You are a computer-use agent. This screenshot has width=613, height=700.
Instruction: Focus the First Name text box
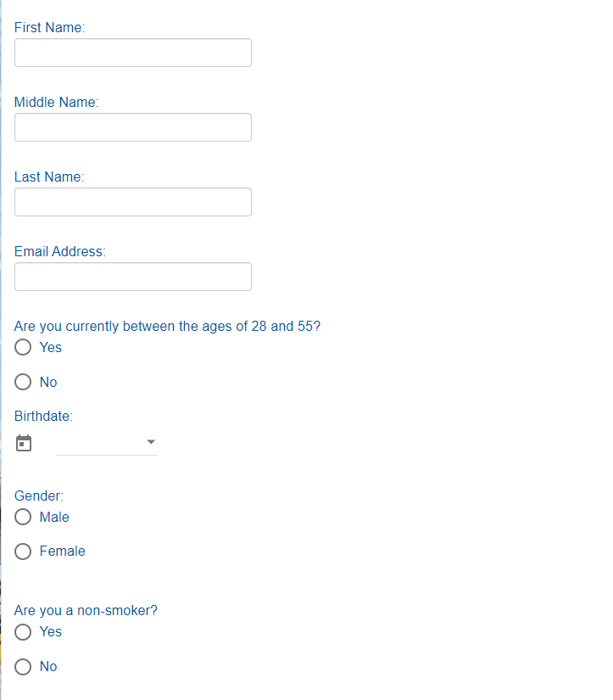[133, 53]
